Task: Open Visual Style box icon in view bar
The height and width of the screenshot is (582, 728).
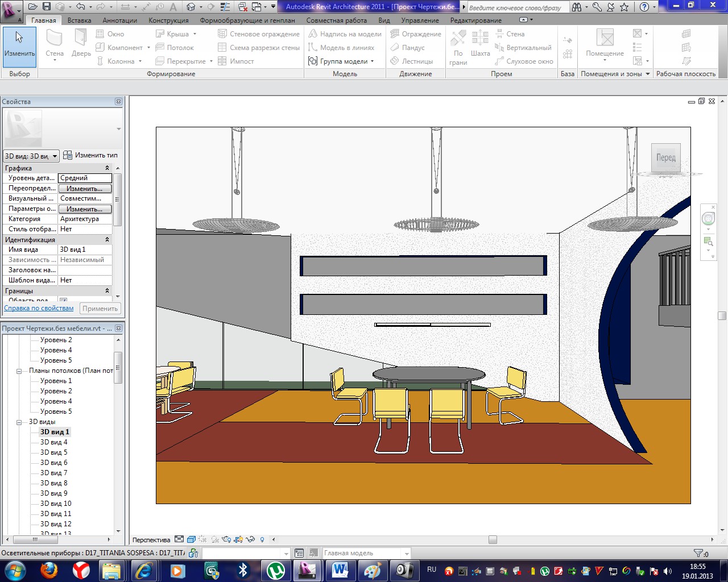Action: [x=192, y=539]
